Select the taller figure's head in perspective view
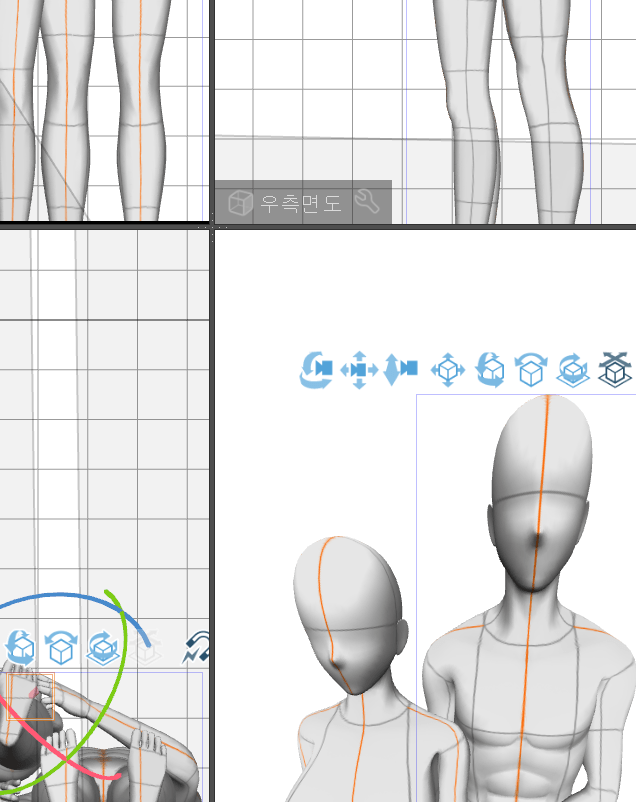 click(540, 494)
